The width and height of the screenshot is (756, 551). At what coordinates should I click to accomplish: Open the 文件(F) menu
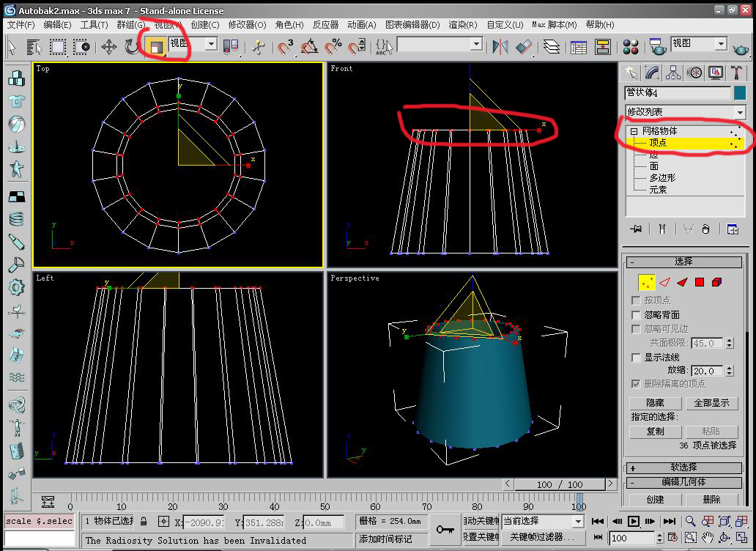[21, 25]
